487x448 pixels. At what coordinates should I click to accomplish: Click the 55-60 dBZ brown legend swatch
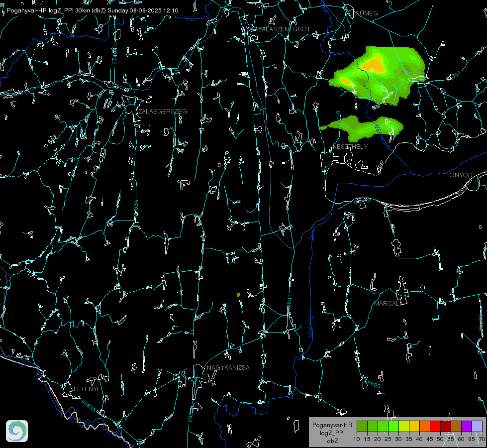(x=456, y=427)
